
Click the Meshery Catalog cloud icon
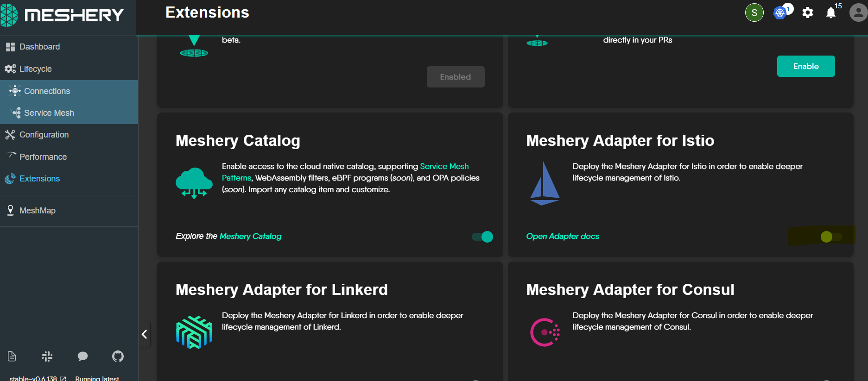tap(194, 183)
